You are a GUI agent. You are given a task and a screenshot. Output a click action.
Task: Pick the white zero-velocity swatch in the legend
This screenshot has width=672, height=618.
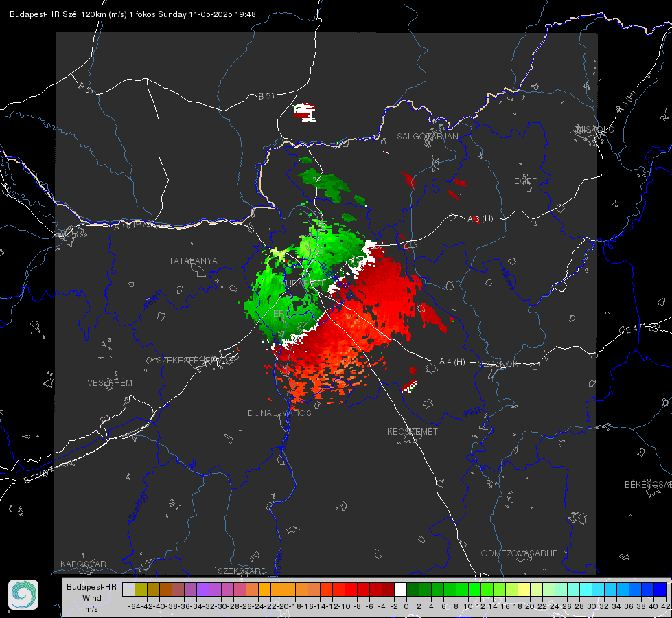click(400, 589)
